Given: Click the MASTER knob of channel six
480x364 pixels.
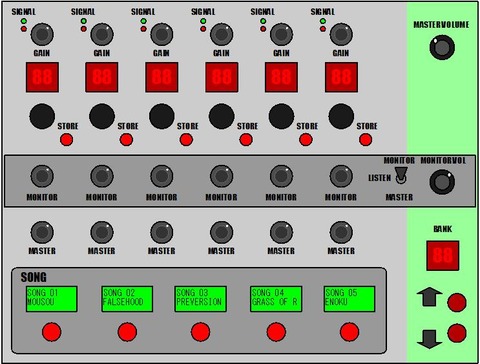Looking at the screenshot, I should click(341, 232).
